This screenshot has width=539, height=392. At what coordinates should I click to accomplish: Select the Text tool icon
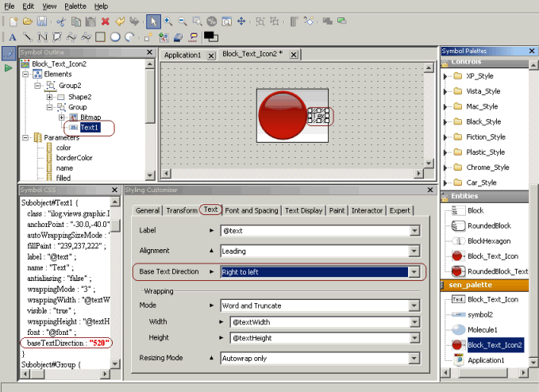point(12,37)
